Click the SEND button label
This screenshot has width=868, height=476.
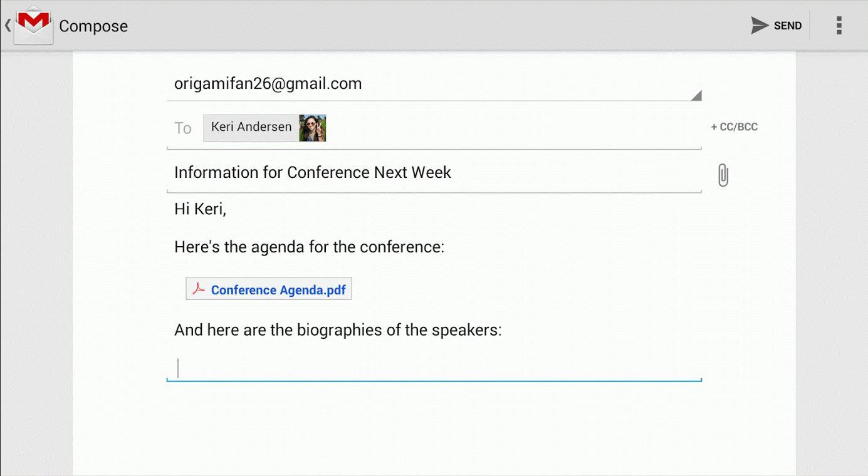coord(787,26)
